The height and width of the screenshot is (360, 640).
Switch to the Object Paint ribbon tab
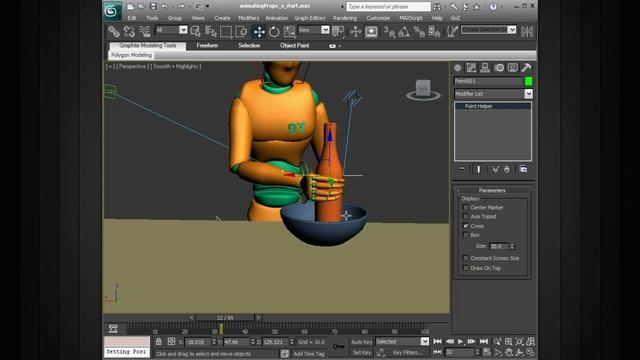(x=294, y=46)
